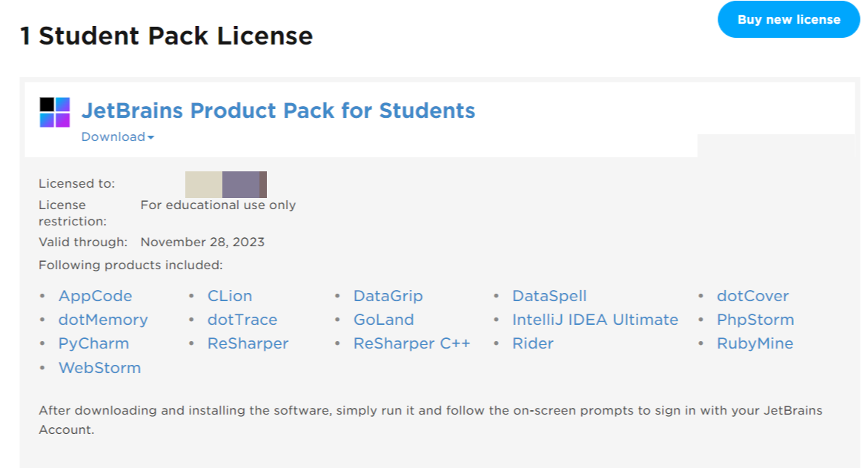Open the IntelliJ IDEA Ultimate link

pyautogui.click(x=595, y=320)
